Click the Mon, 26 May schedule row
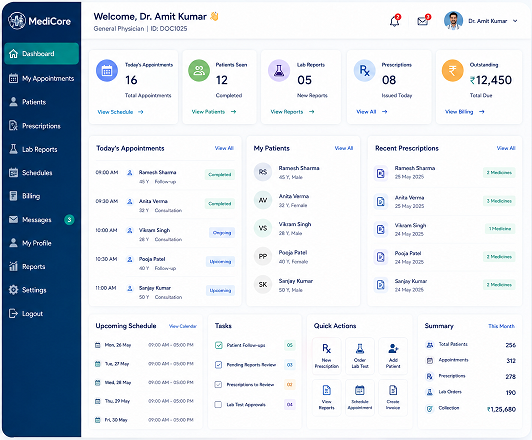Screen dimensions: 532x440 pyautogui.click(x=145, y=345)
